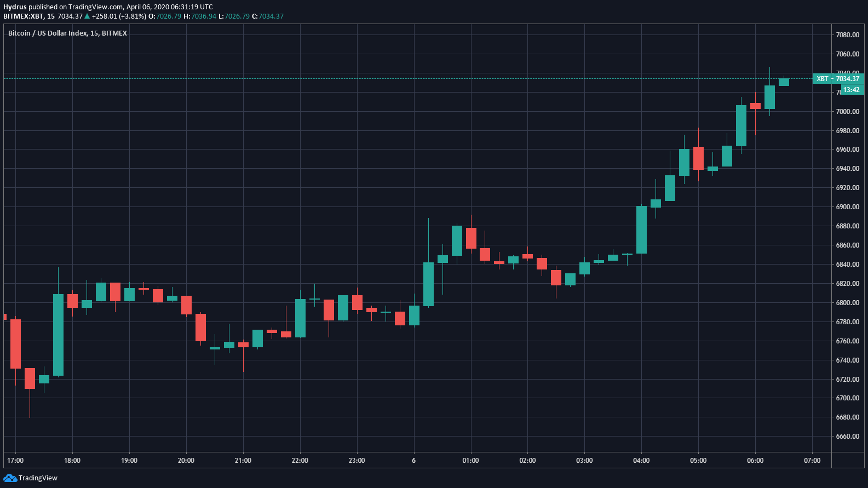Select the latest green candle at far right
The width and height of the screenshot is (868, 488).
(x=784, y=82)
